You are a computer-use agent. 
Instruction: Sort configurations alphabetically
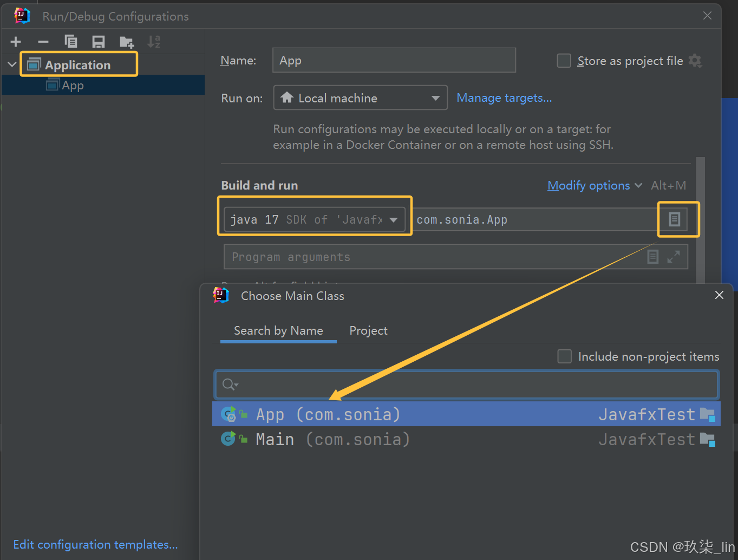click(x=154, y=42)
